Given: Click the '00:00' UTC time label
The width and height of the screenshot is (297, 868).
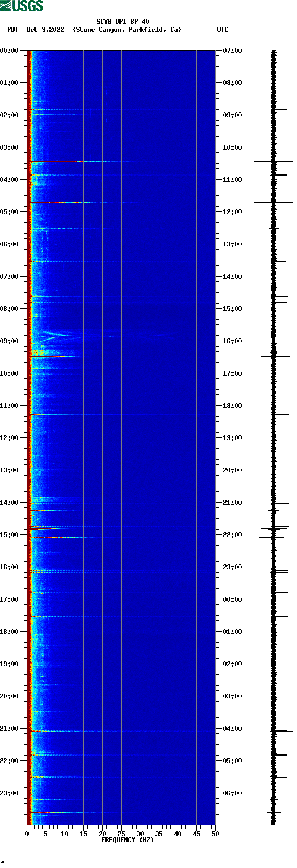Looking at the screenshot, I should point(232,599).
